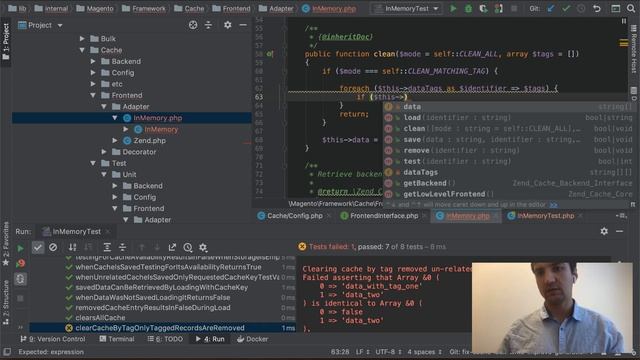The image size is (640, 360).
Task: Rerun failed tests icon in Run panel
Action: tap(20, 263)
